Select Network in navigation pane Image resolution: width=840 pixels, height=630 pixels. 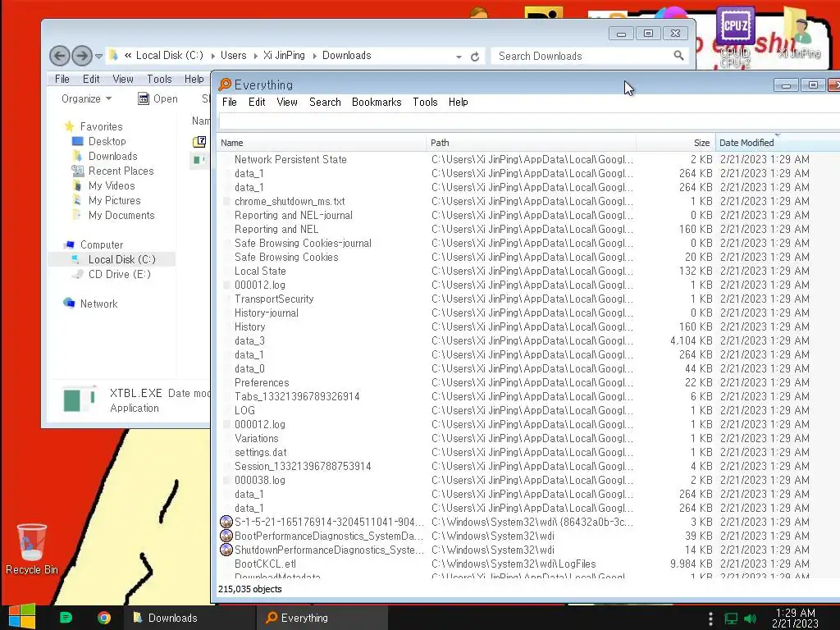98,304
